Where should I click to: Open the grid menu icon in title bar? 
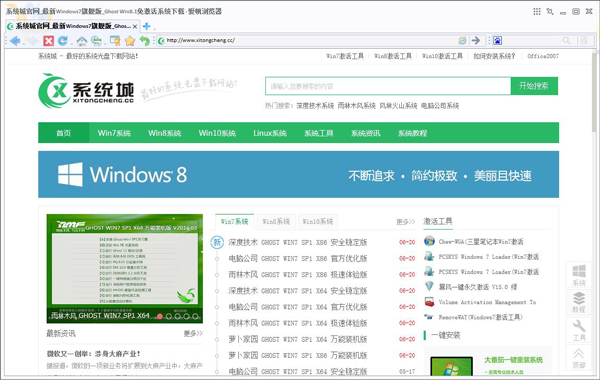pyautogui.click(x=537, y=11)
